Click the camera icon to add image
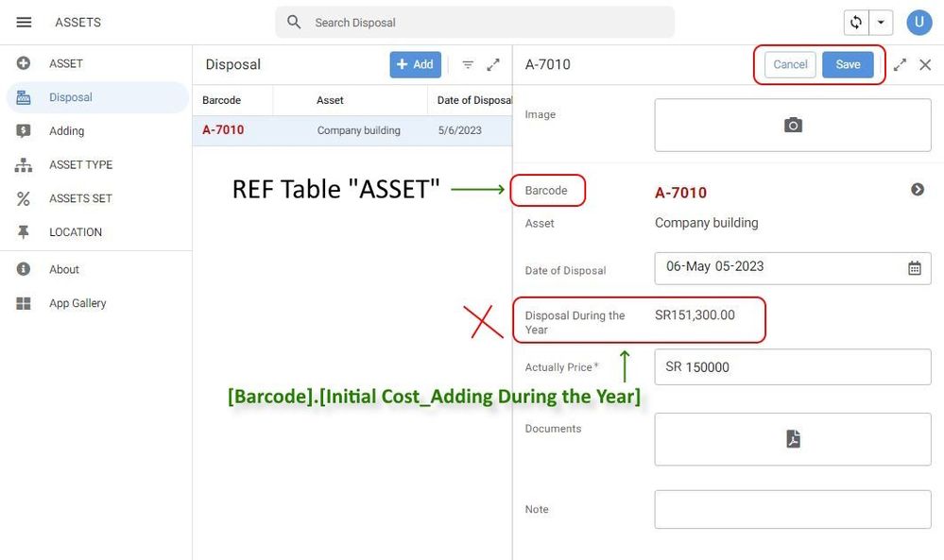The width and height of the screenshot is (944, 560). (x=793, y=125)
